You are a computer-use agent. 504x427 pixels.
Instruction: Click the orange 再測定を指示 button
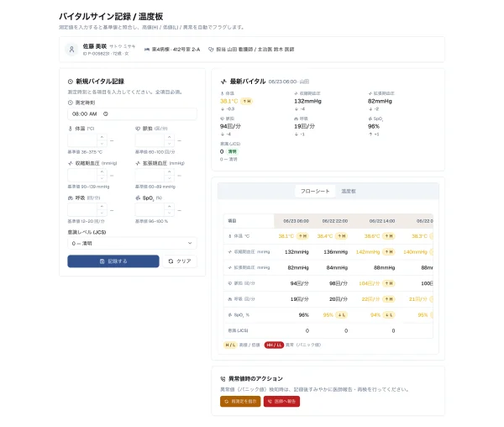240,402
